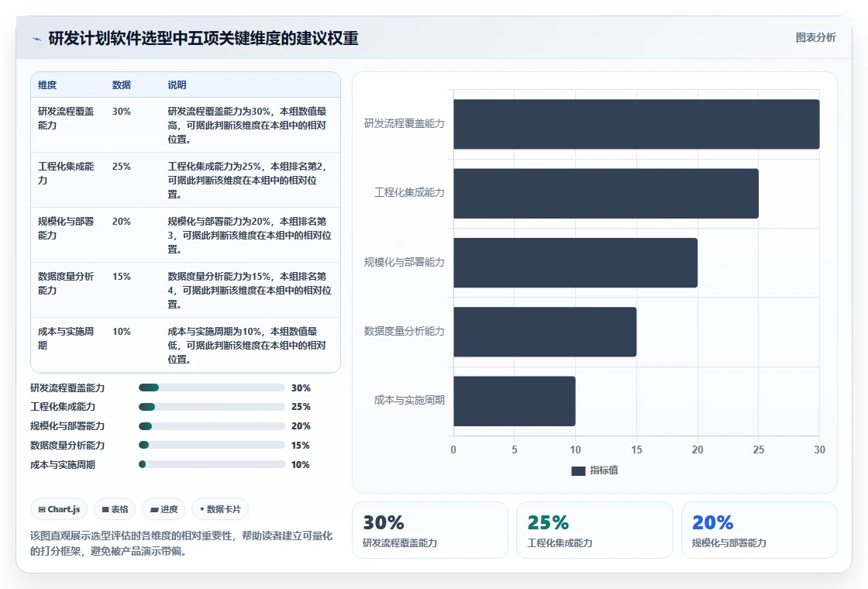This screenshot has width=868, height=589.
Task: Click the 30% progress value label
Action: click(301, 388)
